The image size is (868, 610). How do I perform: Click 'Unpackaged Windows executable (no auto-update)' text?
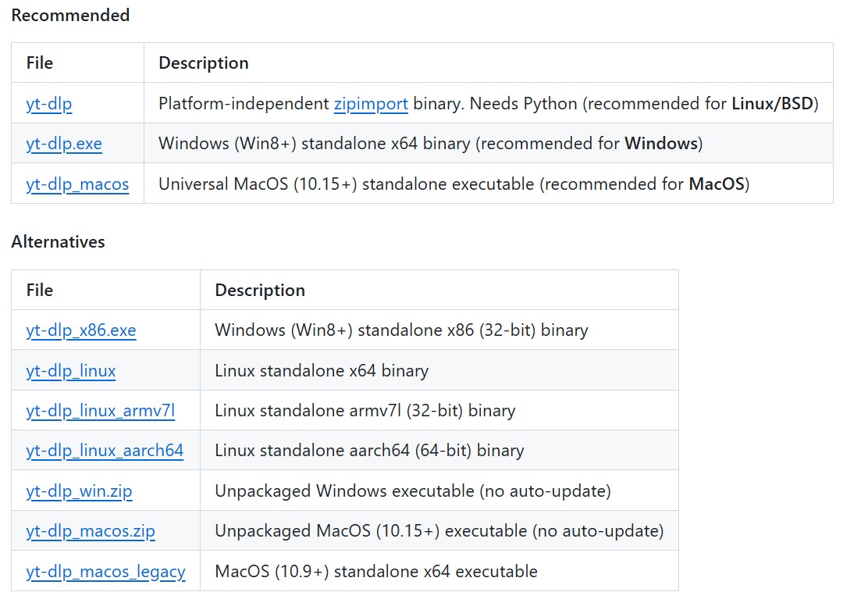[413, 490]
